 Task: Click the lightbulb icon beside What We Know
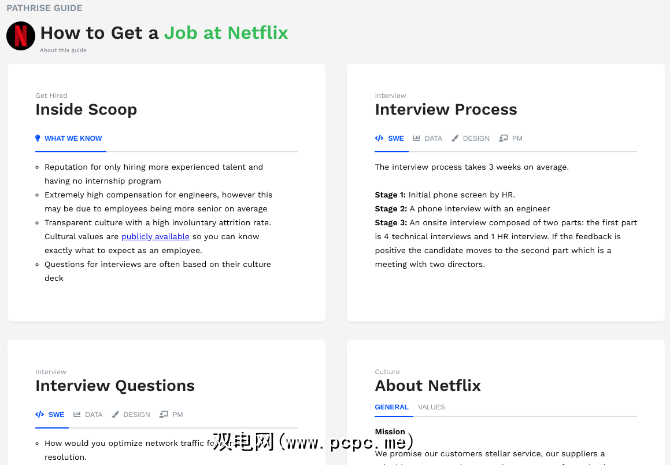click(x=38, y=138)
